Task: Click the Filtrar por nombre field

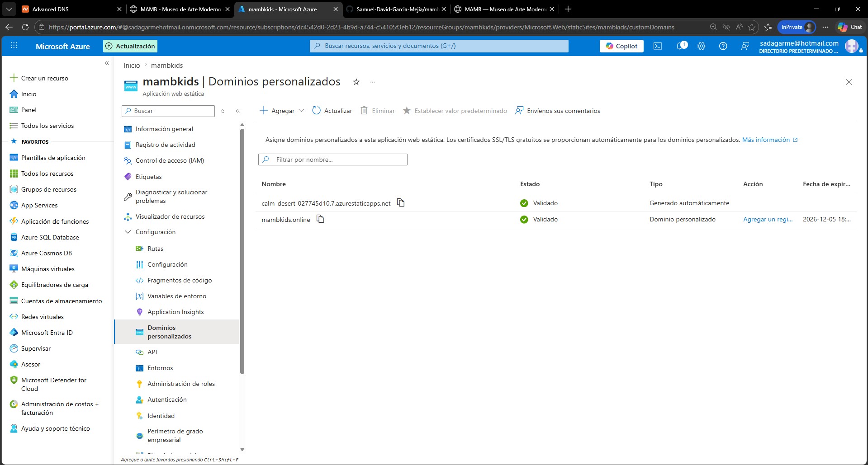Action: coord(333,160)
